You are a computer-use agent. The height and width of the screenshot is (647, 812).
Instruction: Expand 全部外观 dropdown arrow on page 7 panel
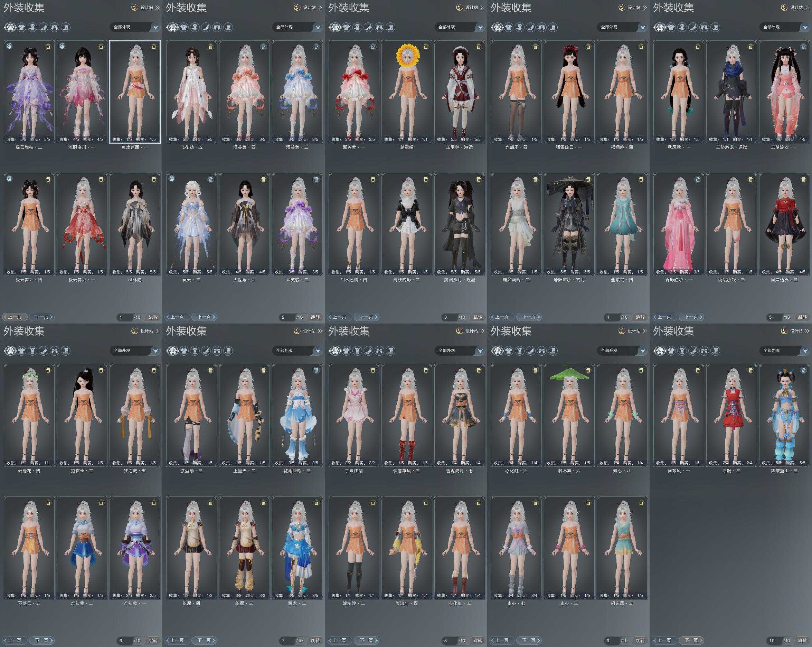318,351
